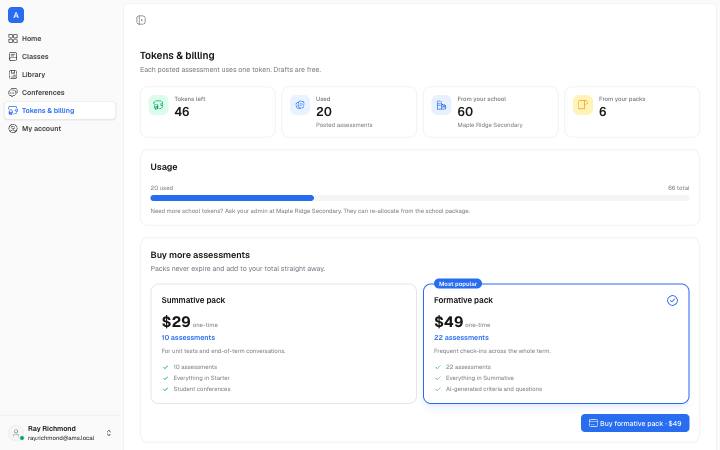Click the ray.richmond email text
Image resolution: width=720 pixels, height=450 pixels.
coord(61,438)
